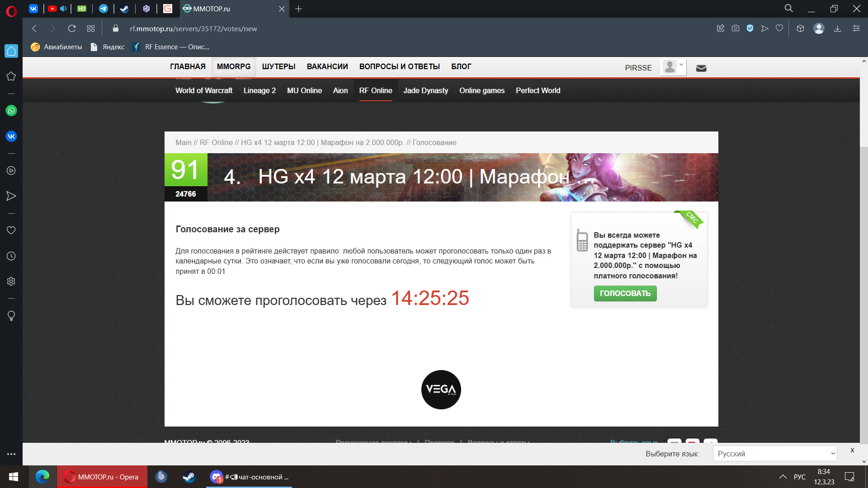This screenshot has height=488, width=868.
Task: Click the site security padlock icon
Action: pyautogui.click(x=116, y=28)
